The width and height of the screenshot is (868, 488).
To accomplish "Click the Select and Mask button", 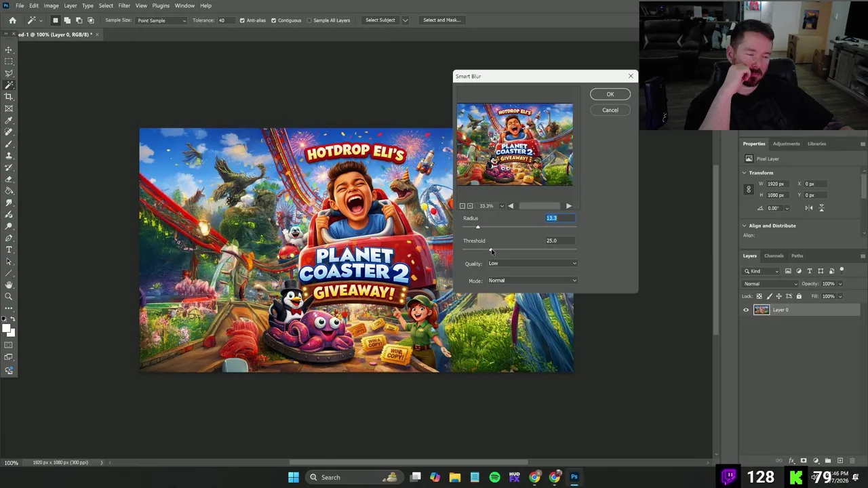I will click(x=441, y=20).
